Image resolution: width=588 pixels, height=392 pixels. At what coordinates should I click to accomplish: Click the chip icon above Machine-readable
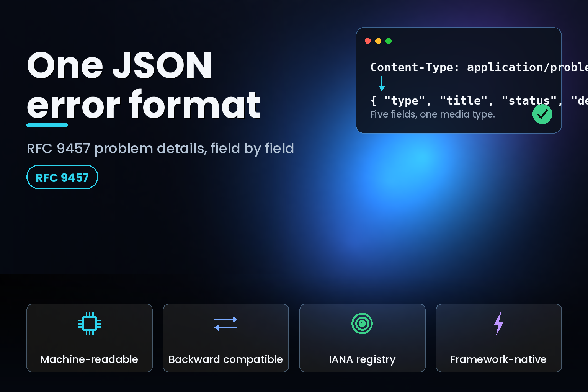[x=90, y=323]
